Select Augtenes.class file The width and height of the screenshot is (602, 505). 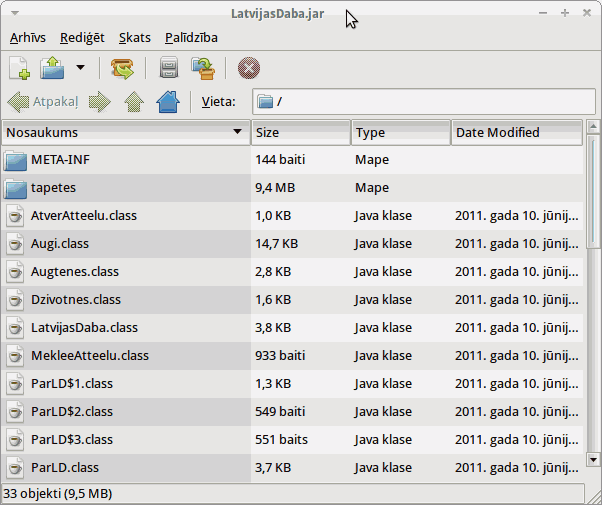coord(292,272)
